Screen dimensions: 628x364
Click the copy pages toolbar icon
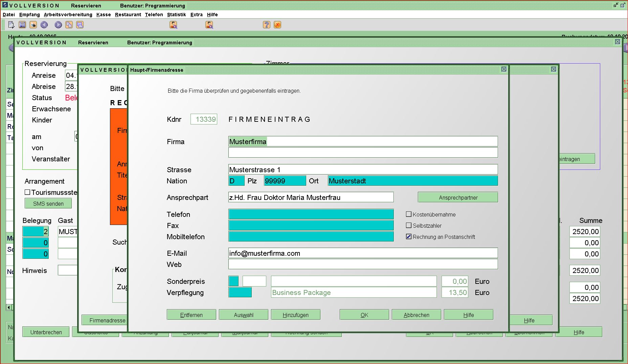pos(69,25)
